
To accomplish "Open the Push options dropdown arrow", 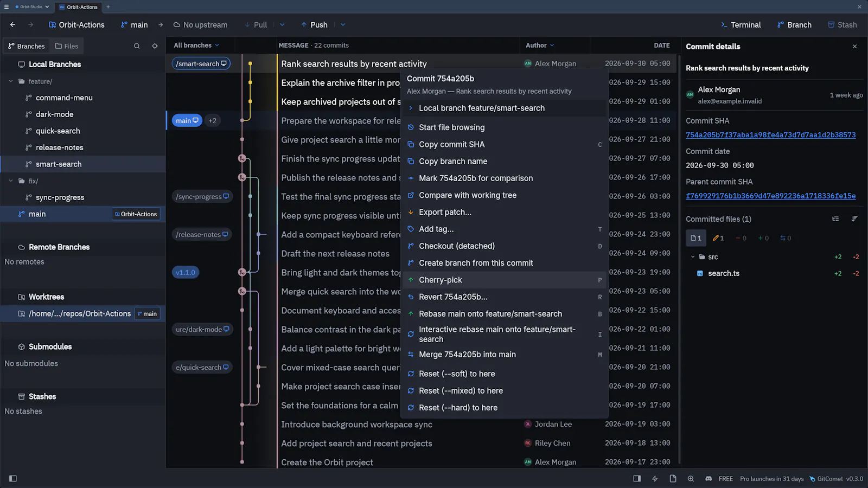I will click(343, 25).
